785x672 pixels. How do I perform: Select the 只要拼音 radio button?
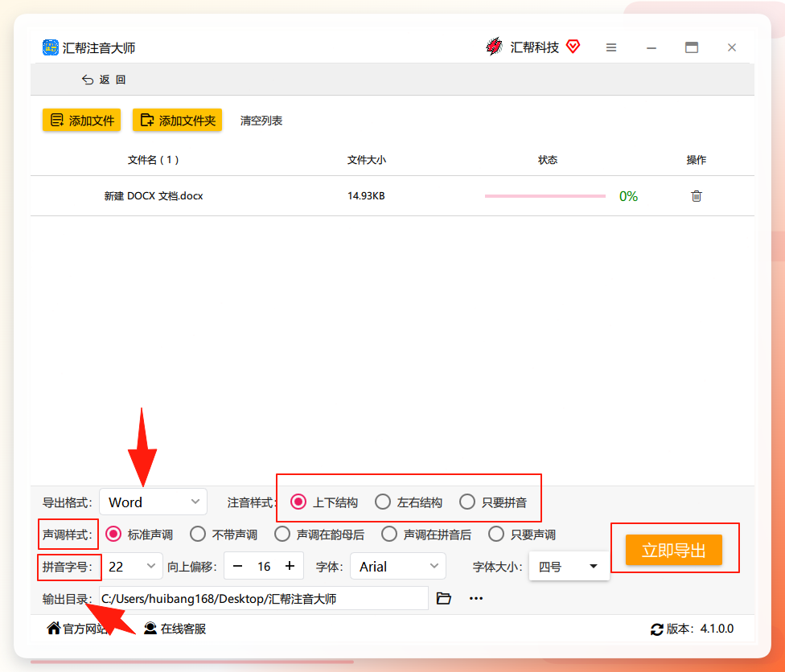point(467,502)
